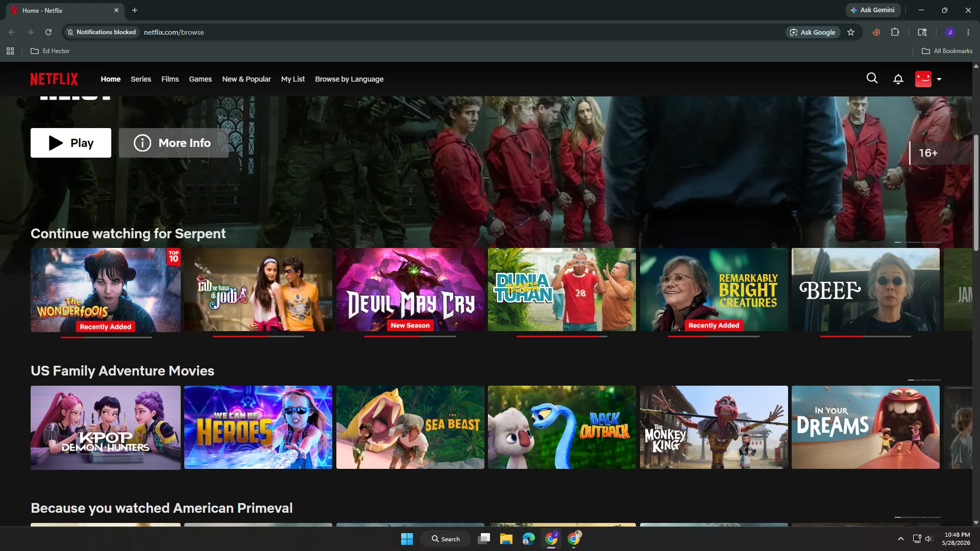The image size is (980, 551).
Task: Expand the profile dropdown caret
Action: coord(939,79)
